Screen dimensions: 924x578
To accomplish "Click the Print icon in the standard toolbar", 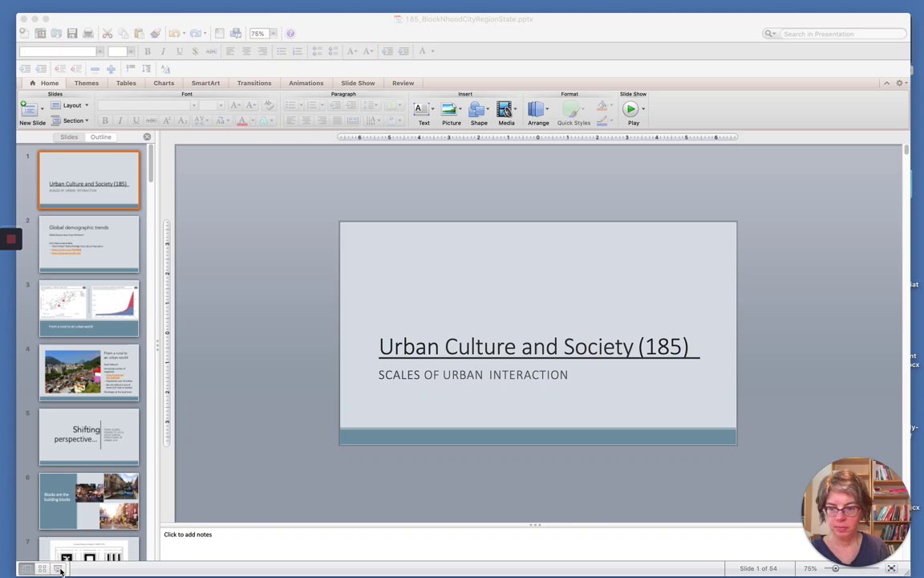I will (x=87, y=34).
